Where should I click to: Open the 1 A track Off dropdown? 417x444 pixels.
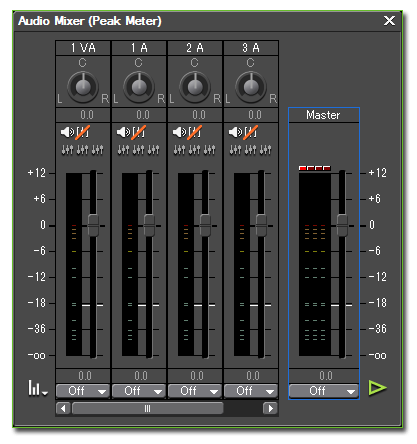coord(139,391)
